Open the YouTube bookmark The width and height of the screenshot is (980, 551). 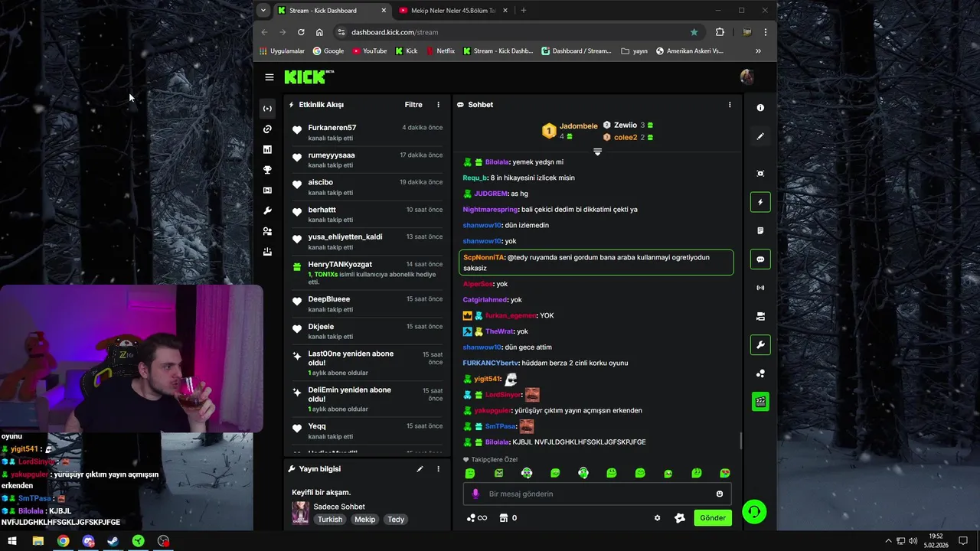click(x=370, y=51)
